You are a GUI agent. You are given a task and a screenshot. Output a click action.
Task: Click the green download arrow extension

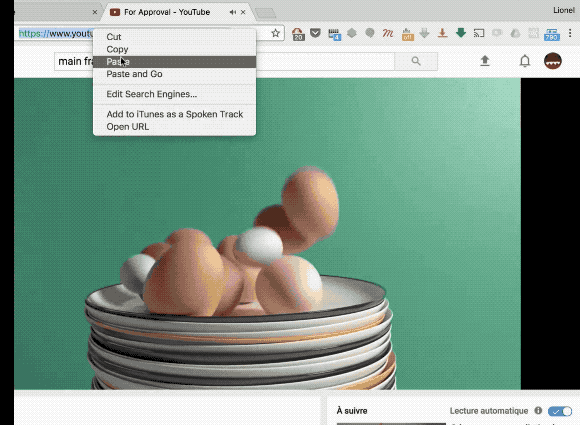point(461,33)
